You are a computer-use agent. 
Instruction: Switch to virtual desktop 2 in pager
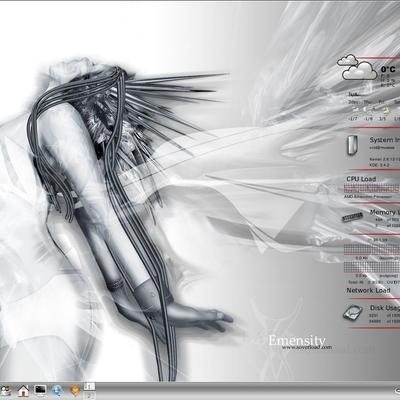pyautogui.click(x=89, y=396)
